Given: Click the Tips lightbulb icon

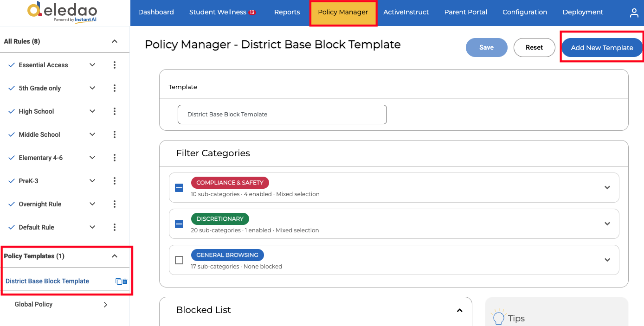Looking at the screenshot, I should (x=498, y=318).
